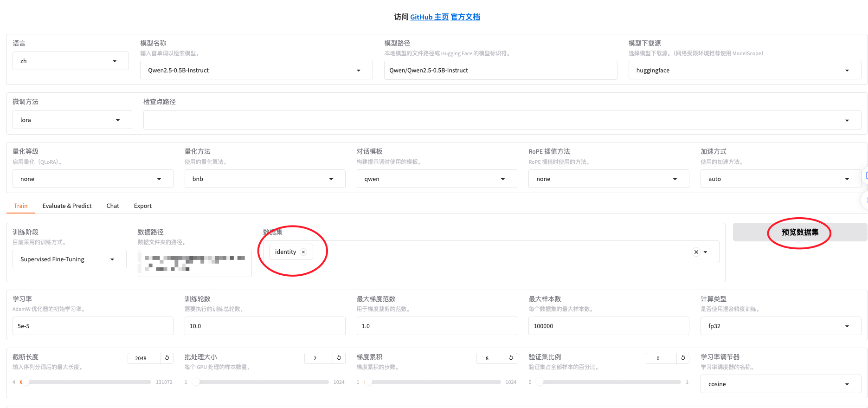Switch to the Evaluate & Predict tab

[67, 206]
